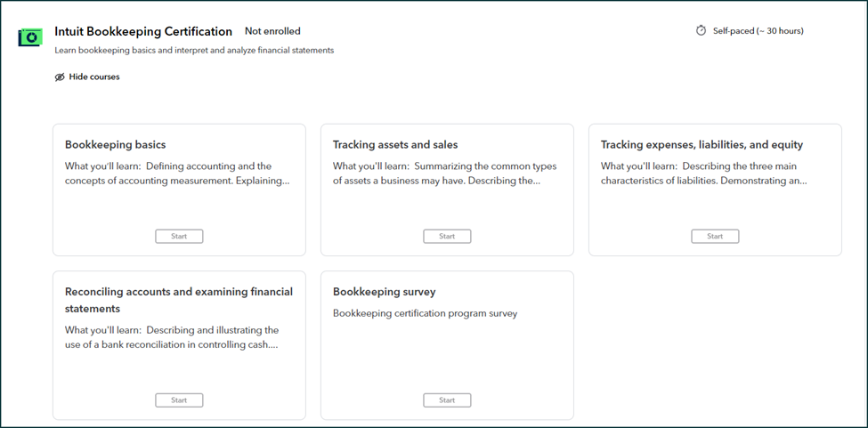This screenshot has height=428, width=868.
Task: Click the 'Learn bookkeeping basics' subtitle text
Action: tap(193, 51)
